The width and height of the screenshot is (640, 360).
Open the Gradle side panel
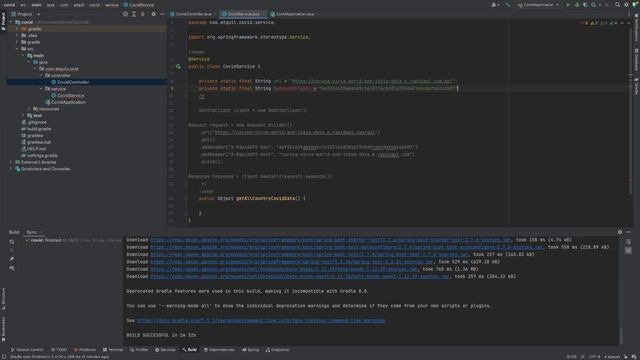point(636,87)
